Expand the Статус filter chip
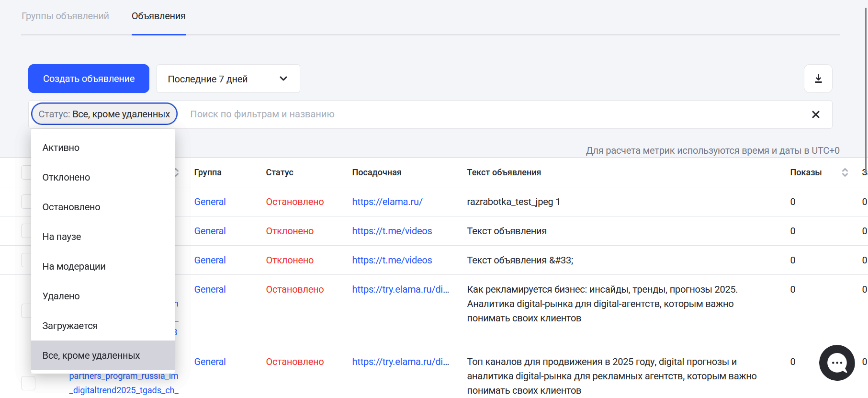Image resolution: width=868 pixels, height=398 pixels. pos(104,114)
